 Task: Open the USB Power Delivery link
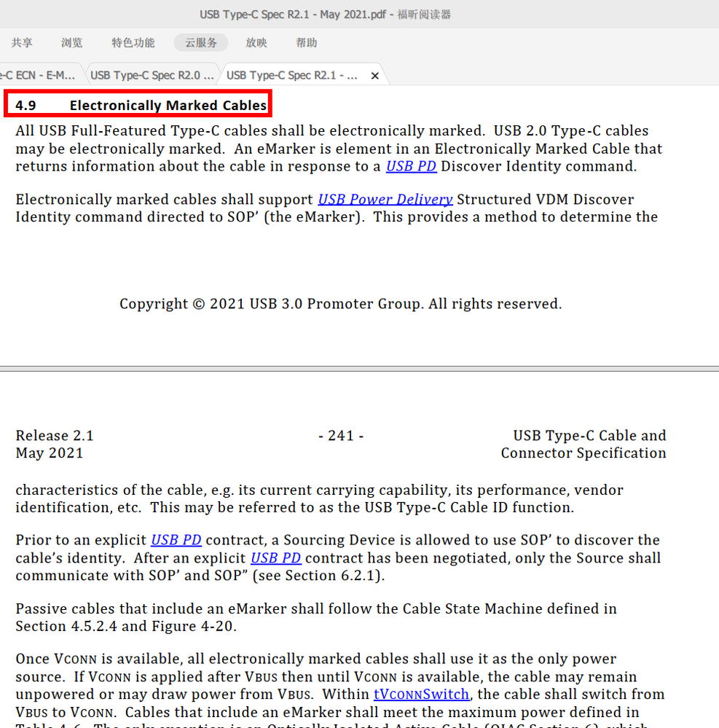coord(385,199)
